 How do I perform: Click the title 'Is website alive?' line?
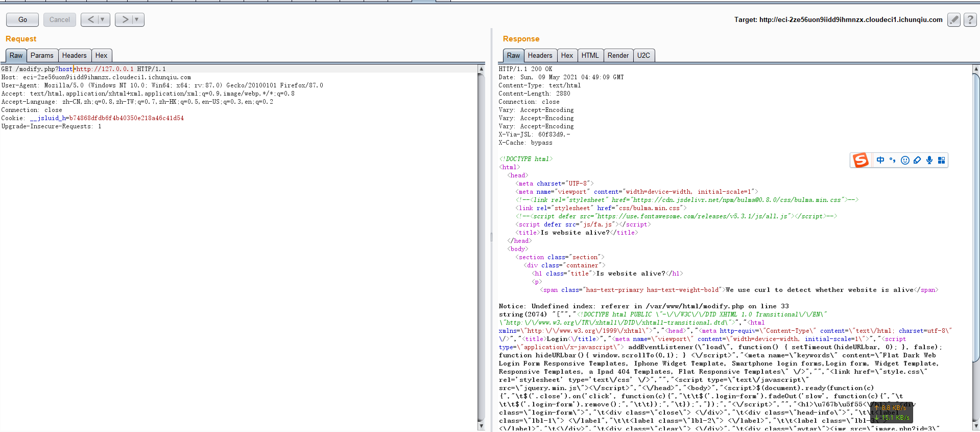pos(577,233)
